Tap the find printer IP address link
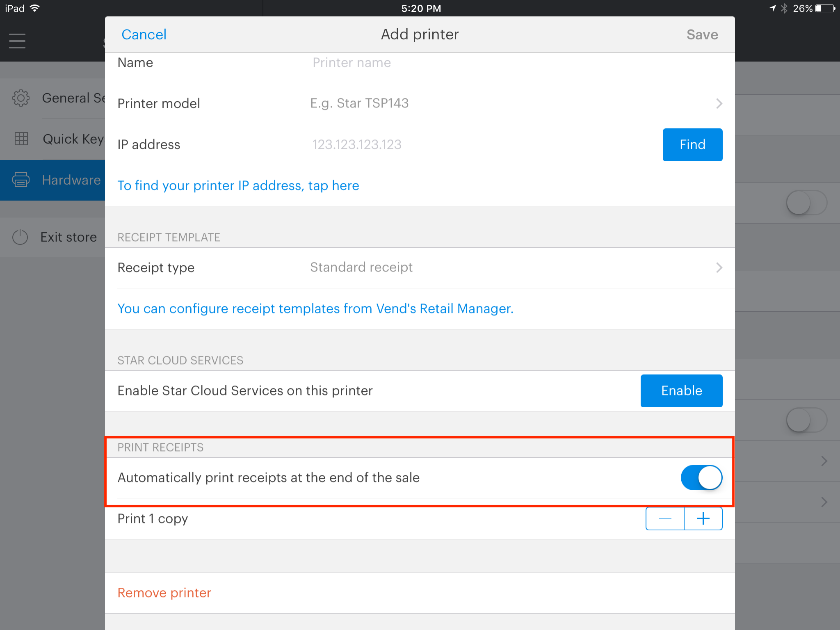Screen dimensions: 840x630 (238, 185)
